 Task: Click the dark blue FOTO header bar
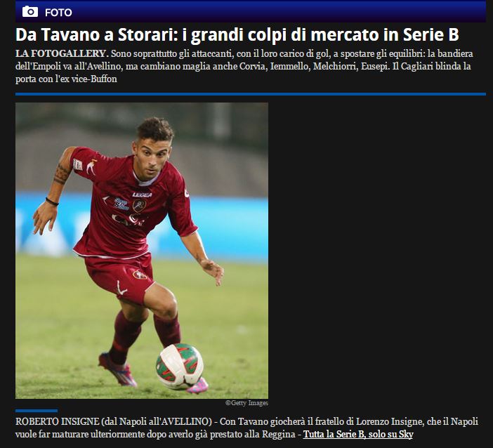pyautogui.click(x=251, y=11)
